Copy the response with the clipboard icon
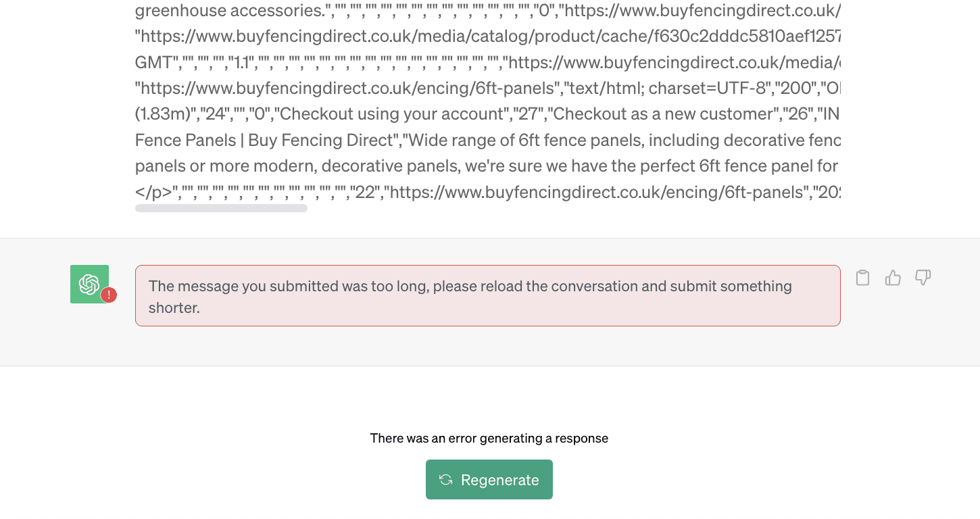Image resolution: width=980 pixels, height=519 pixels. (862, 277)
